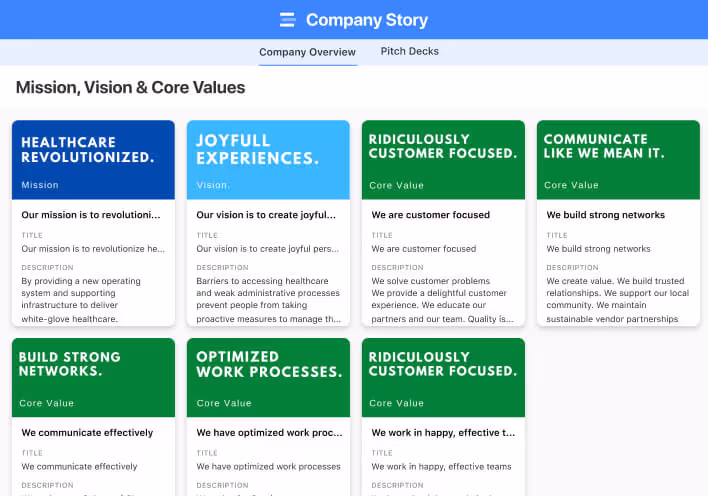Viewport: 708px width, 496px height.
Task: Switch to the Company Overview tab
Action: [307, 52]
